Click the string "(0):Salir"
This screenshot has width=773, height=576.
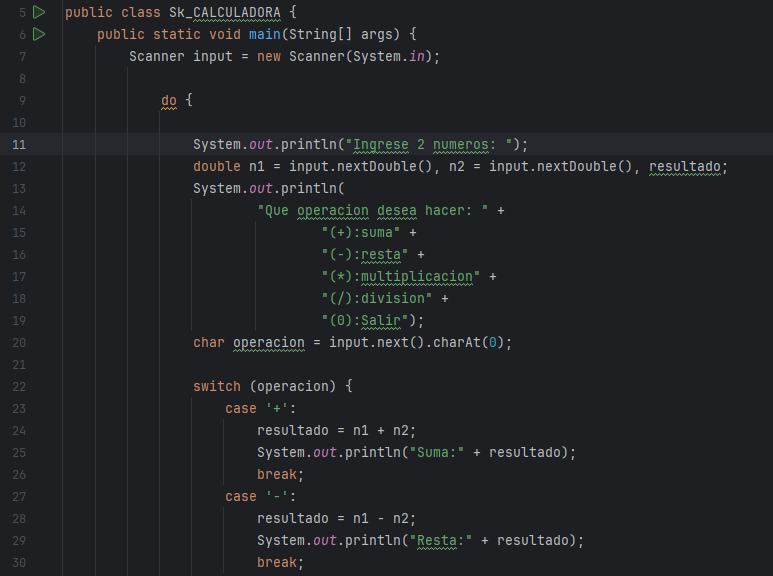tap(365, 321)
